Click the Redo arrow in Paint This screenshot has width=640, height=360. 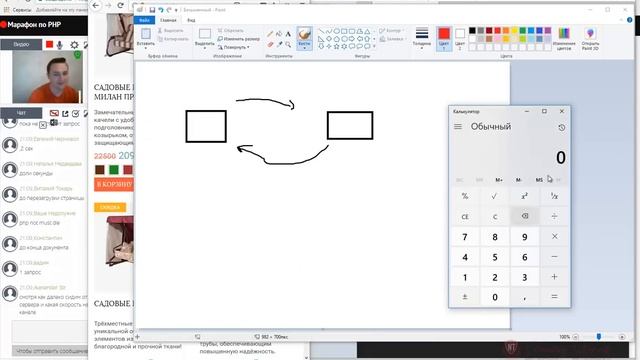(169, 10)
